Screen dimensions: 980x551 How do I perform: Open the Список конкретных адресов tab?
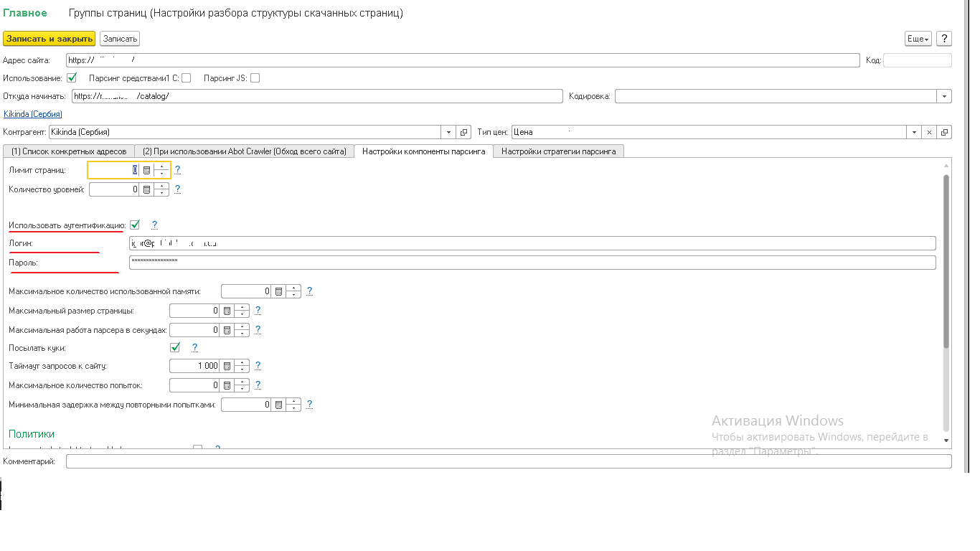coord(69,151)
